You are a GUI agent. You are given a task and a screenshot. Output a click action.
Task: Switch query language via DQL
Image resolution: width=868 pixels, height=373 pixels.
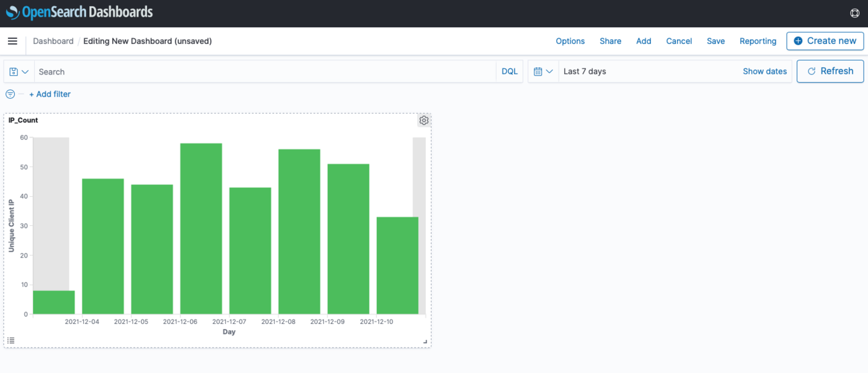pos(509,71)
